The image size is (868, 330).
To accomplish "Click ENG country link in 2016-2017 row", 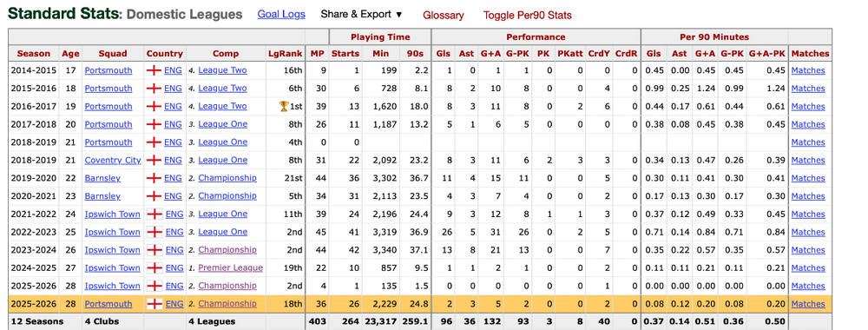I will [174, 106].
